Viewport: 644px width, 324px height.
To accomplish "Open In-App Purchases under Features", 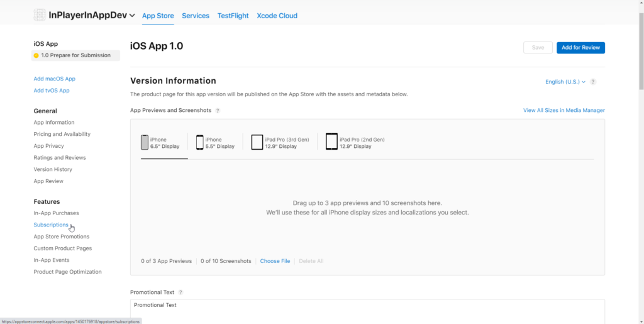I will (x=56, y=213).
